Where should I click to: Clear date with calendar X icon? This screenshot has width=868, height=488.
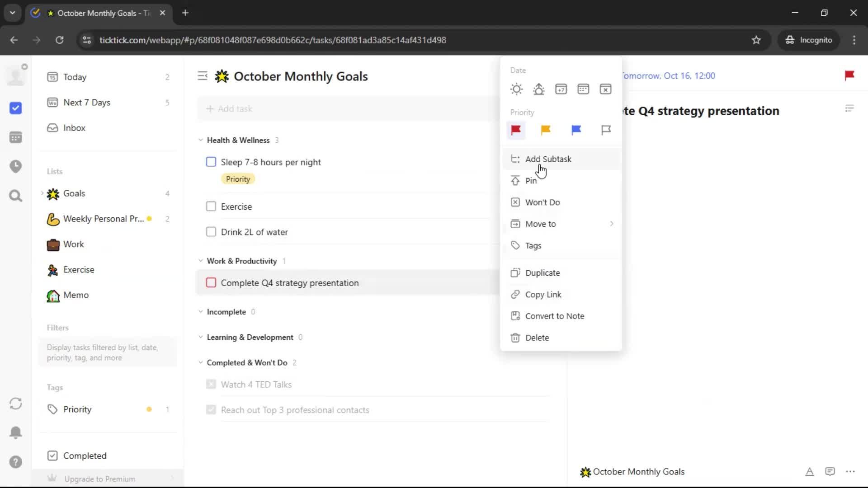pyautogui.click(x=605, y=89)
